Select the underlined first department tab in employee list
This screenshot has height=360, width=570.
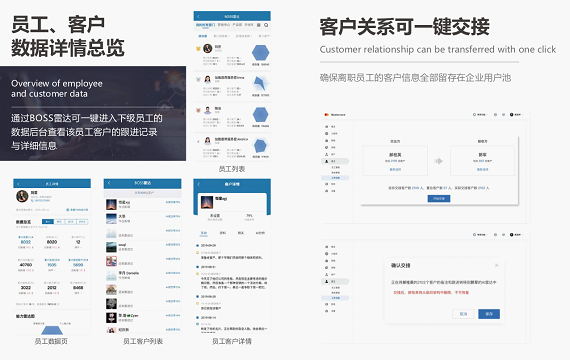(205, 25)
